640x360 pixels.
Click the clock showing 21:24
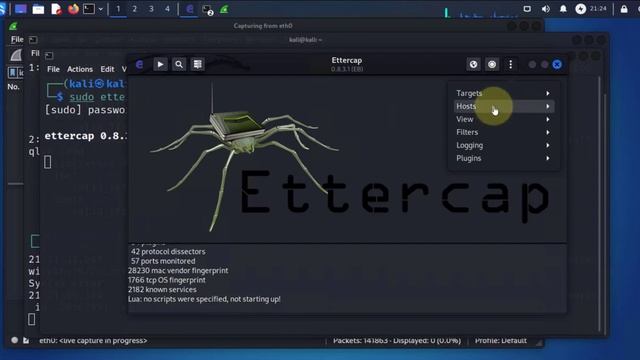click(x=598, y=9)
